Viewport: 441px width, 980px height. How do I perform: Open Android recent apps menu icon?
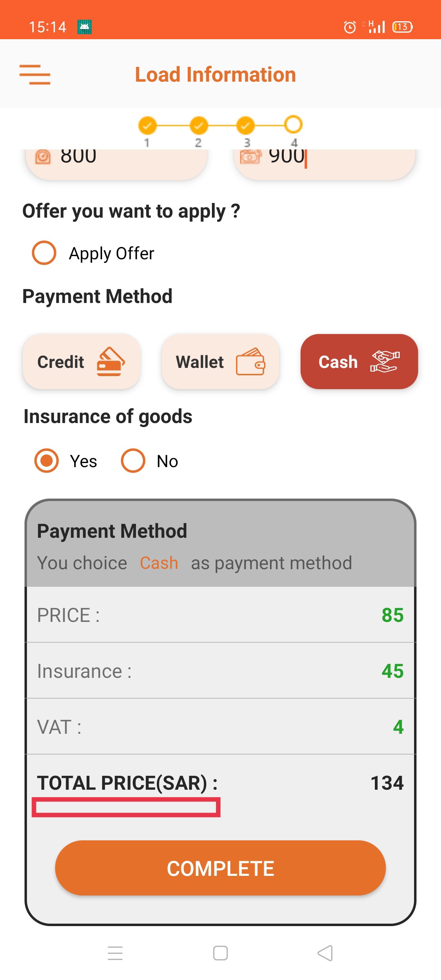tap(115, 953)
